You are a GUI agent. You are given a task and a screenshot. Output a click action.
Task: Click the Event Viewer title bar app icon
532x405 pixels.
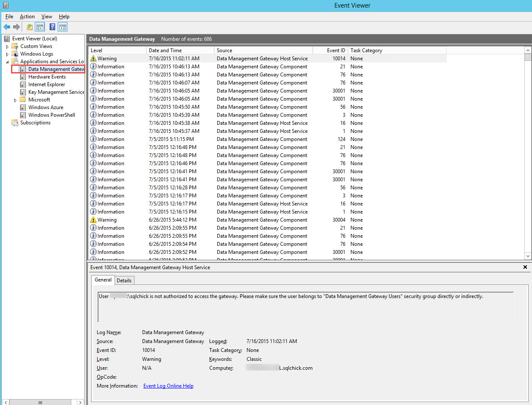pyautogui.click(x=6, y=6)
